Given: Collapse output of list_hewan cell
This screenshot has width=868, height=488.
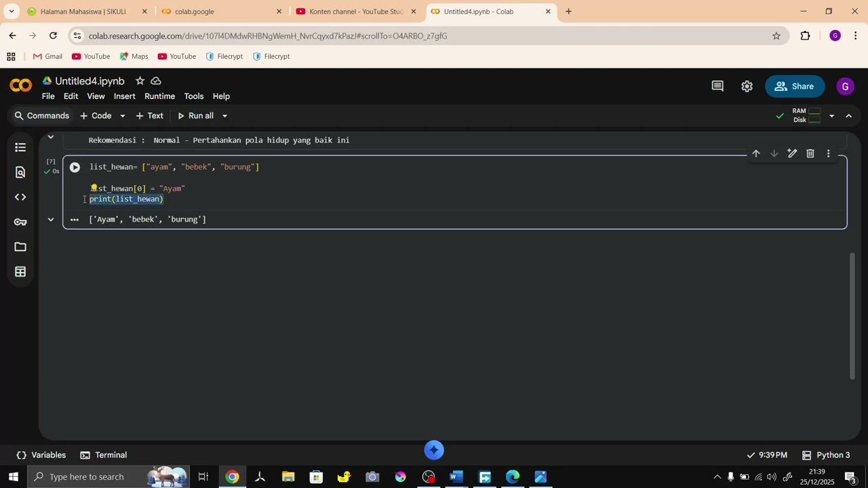Looking at the screenshot, I should click(x=50, y=220).
